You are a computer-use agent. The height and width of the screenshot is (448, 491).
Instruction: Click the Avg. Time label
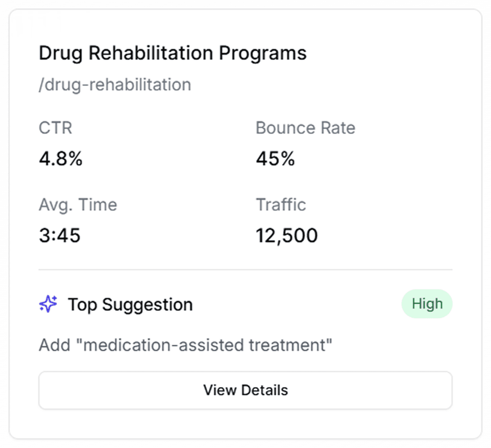pyautogui.click(x=78, y=205)
